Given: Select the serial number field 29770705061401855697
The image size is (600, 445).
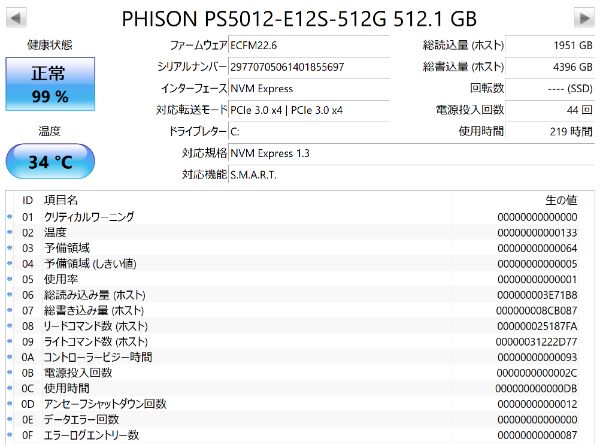Looking at the screenshot, I should pos(309,67).
